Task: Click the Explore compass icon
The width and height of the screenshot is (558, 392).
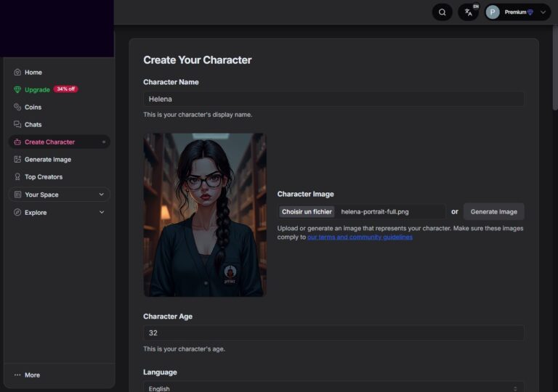Action: point(17,213)
